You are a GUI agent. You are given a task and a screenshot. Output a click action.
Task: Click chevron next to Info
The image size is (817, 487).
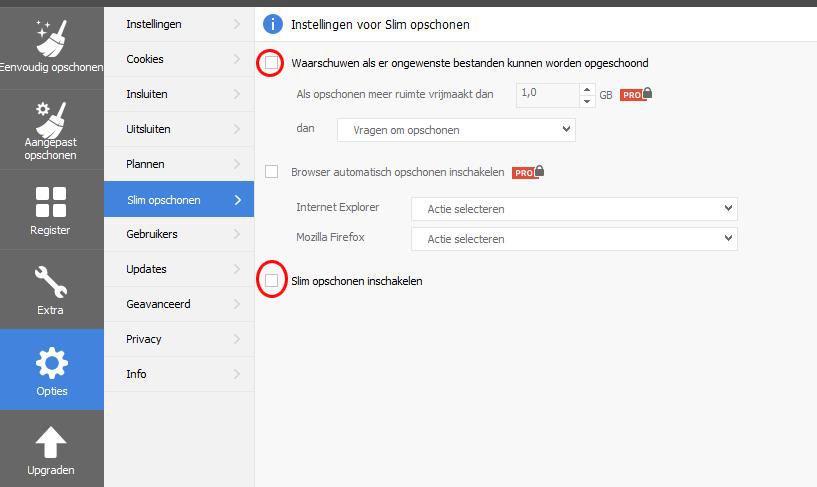(x=237, y=373)
